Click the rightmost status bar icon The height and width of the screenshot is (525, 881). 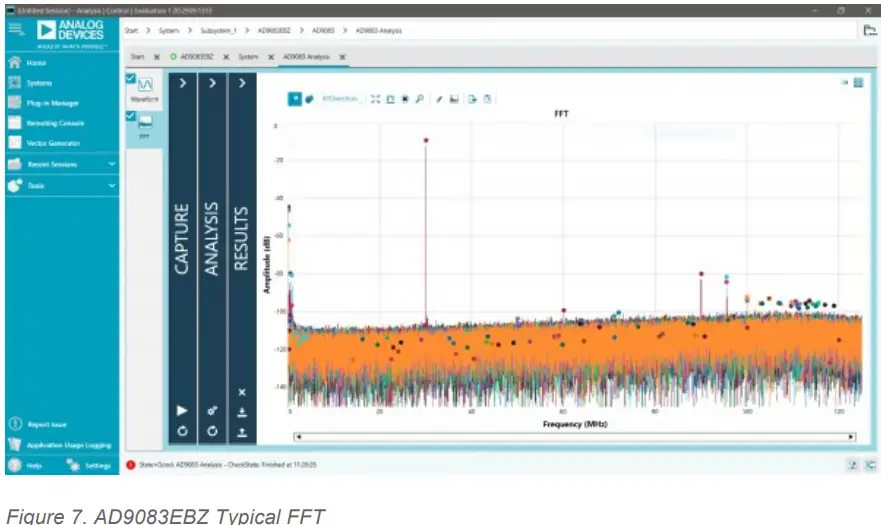click(870, 465)
